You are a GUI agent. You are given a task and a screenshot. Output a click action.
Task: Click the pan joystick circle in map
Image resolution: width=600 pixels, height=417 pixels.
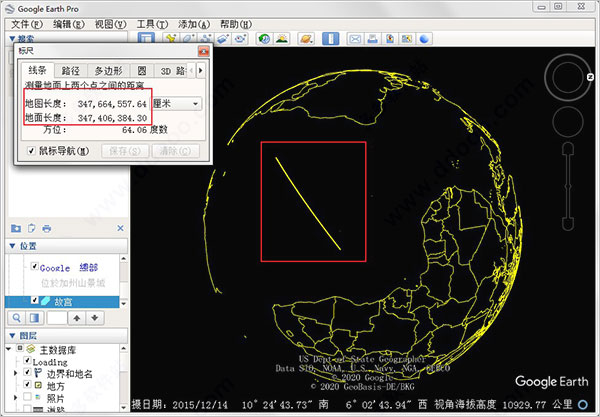coord(568,122)
